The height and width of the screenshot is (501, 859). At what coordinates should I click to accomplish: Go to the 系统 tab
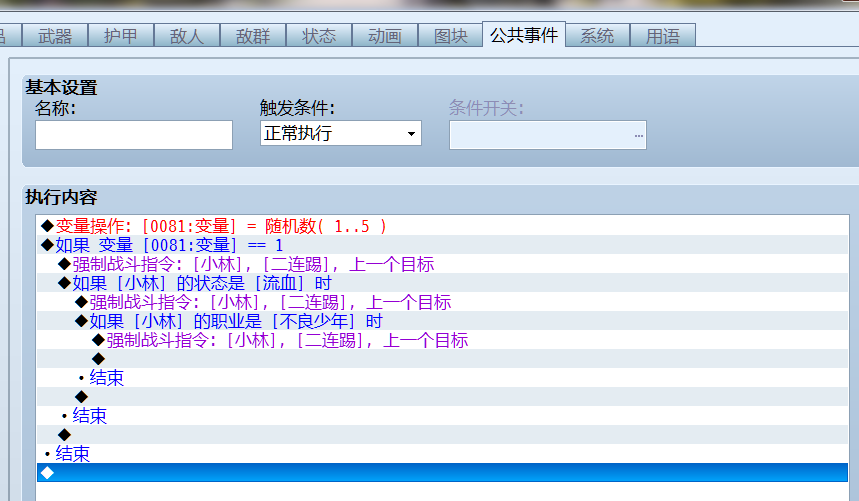597,36
